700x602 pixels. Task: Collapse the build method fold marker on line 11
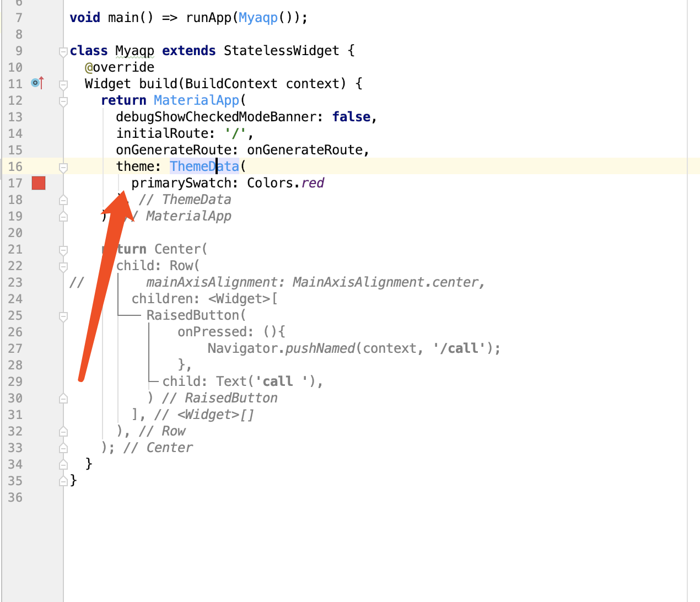tap(63, 85)
